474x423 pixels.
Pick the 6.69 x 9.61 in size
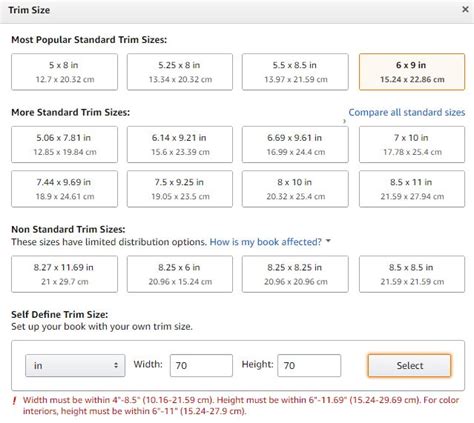295,144
